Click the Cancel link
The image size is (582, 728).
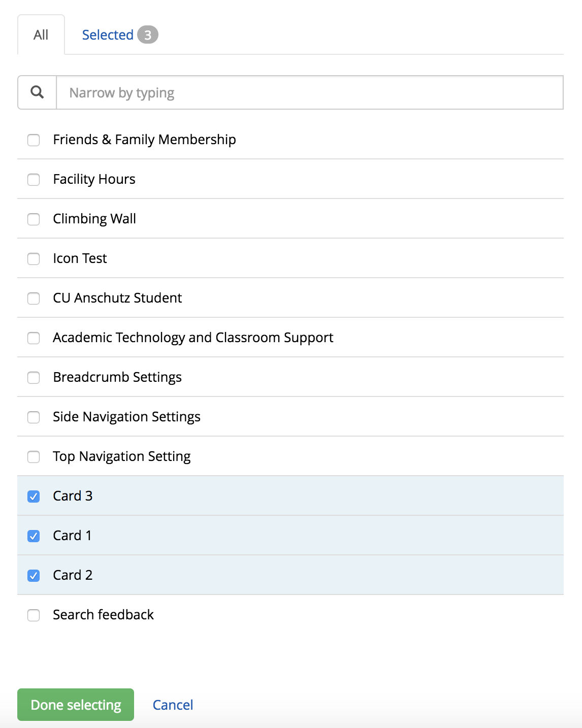click(173, 705)
